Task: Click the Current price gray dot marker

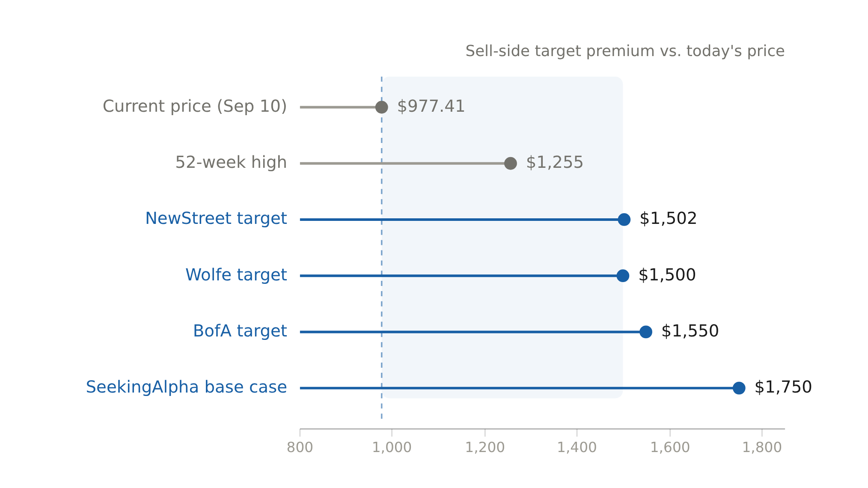Action: (382, 107)
